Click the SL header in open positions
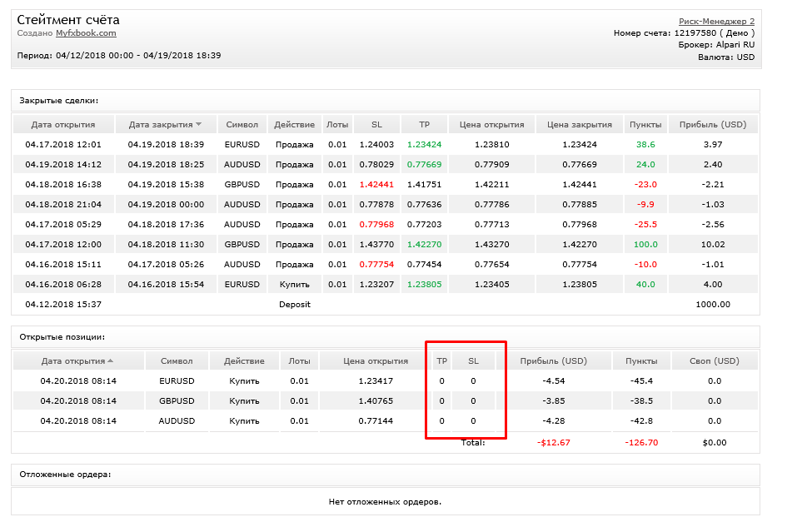The width and height of the screenshot is (812, 522). click(x=473, y=361)
